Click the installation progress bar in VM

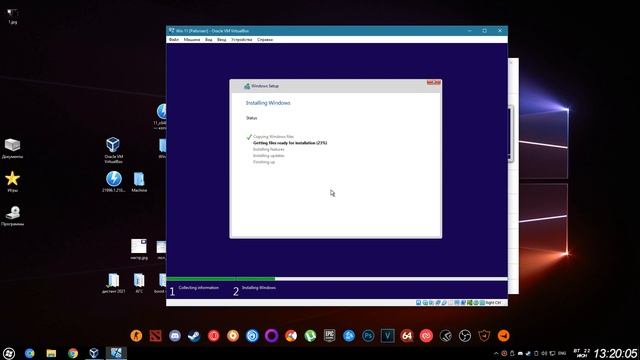[337, 279]
